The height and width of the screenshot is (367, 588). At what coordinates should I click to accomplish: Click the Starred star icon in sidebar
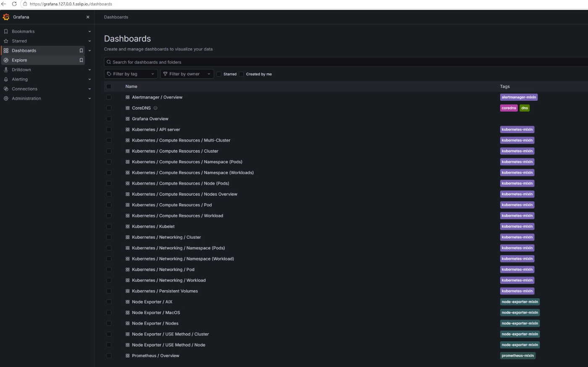click(6, 41)
